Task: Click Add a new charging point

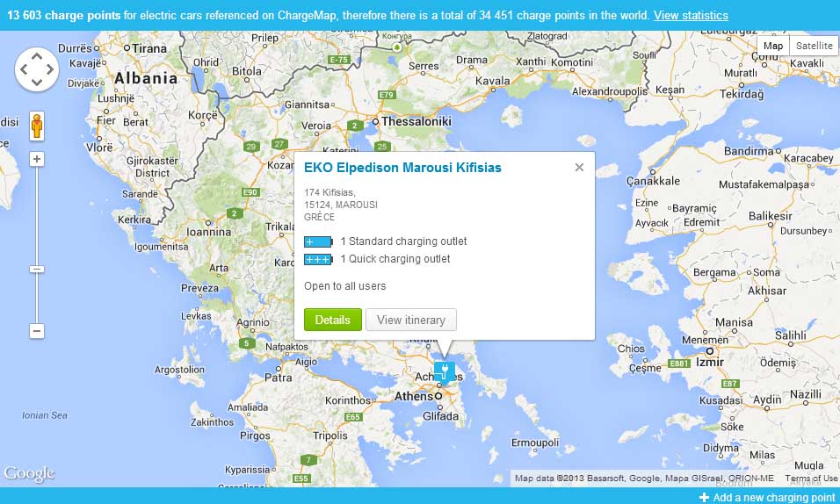Action: click(x=767, y=497)
